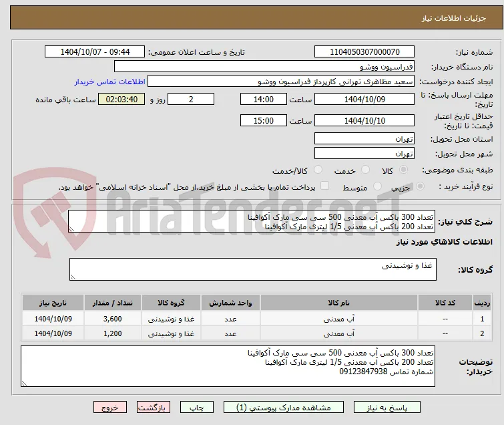Viewport: 504px width, 425px height.
Task: Click the خروج exit button
Action: pyautogui.click(x=110, y=408)
